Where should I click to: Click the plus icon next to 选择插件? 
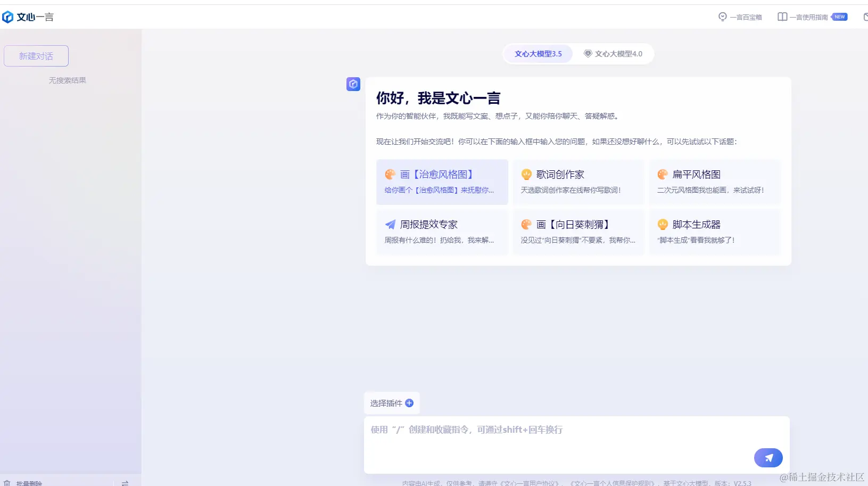click(409, 403)
